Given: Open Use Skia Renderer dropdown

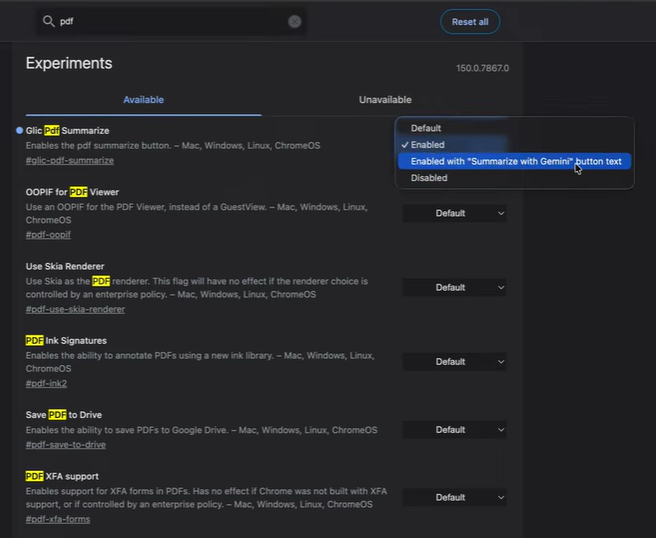Looking at the screenshot, I should click(454, 287).
